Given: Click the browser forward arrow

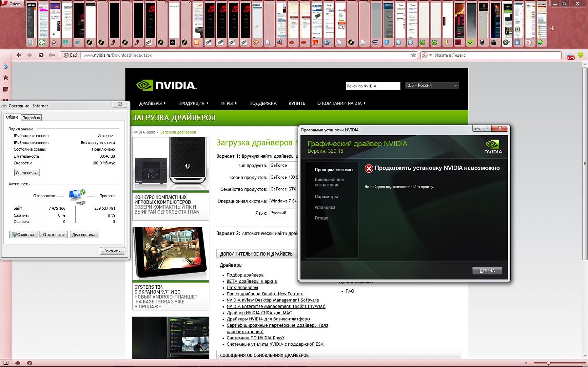Looking at the screenshot, I should (30, 55).
